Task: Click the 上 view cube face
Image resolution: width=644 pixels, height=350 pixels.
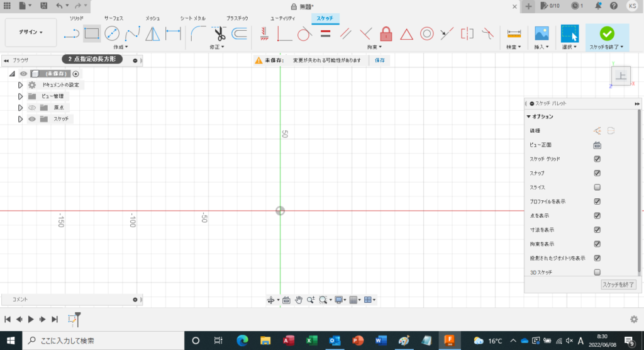Action: pyautogui.click(x=621, y=77)
